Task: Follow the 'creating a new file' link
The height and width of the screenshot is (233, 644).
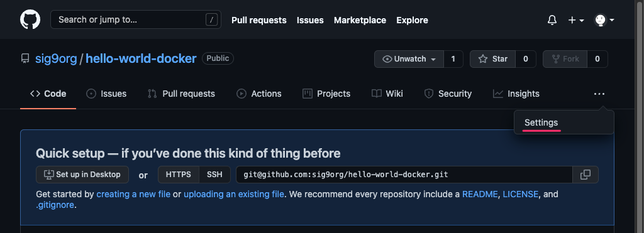Action: click(133, 194)
